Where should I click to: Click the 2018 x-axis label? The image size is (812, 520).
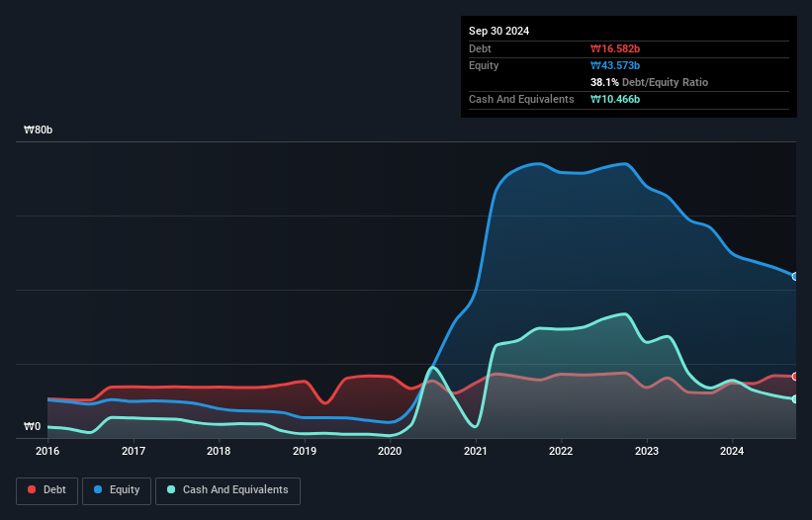point(219,451)
